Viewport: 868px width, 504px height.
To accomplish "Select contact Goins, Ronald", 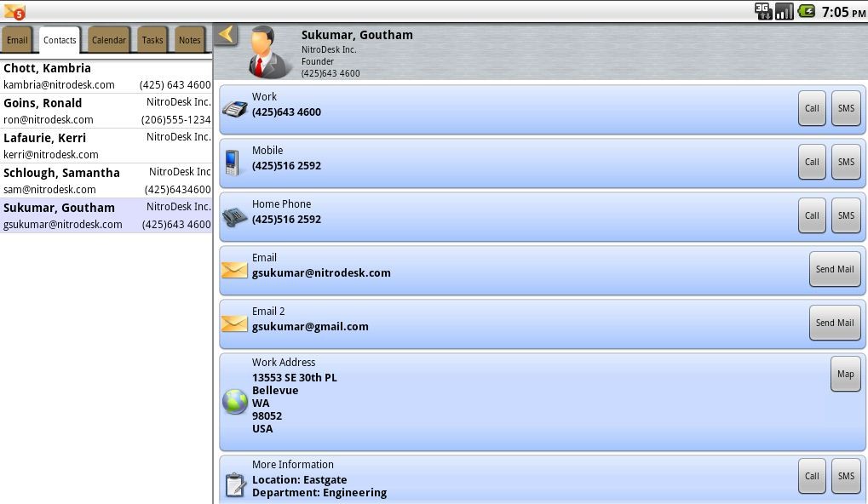I will click(x=106, y=111).
